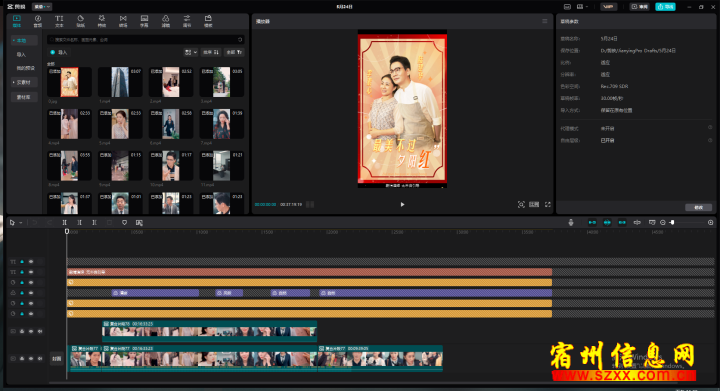Open the Captions tab icon
720x391 pixels.
point(144,21)
